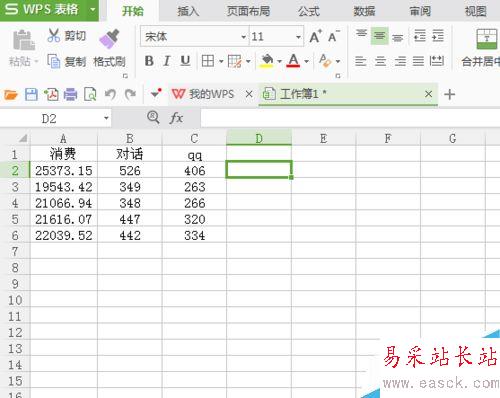Decrease indent icon
Image resolution: width=500 pixels, height=398 pixels.
pyautogui.click(x=420, y=35)
